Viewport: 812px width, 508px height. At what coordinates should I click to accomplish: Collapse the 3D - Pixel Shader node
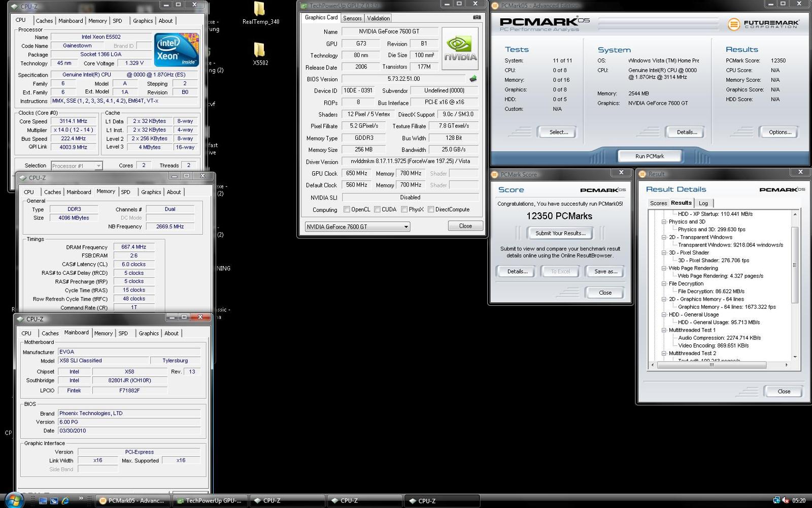coord(663,252)
